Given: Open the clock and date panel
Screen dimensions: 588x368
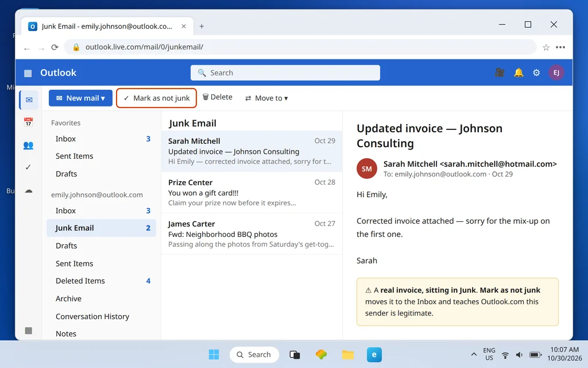Looking at the screenshot, I should [564, 354].
